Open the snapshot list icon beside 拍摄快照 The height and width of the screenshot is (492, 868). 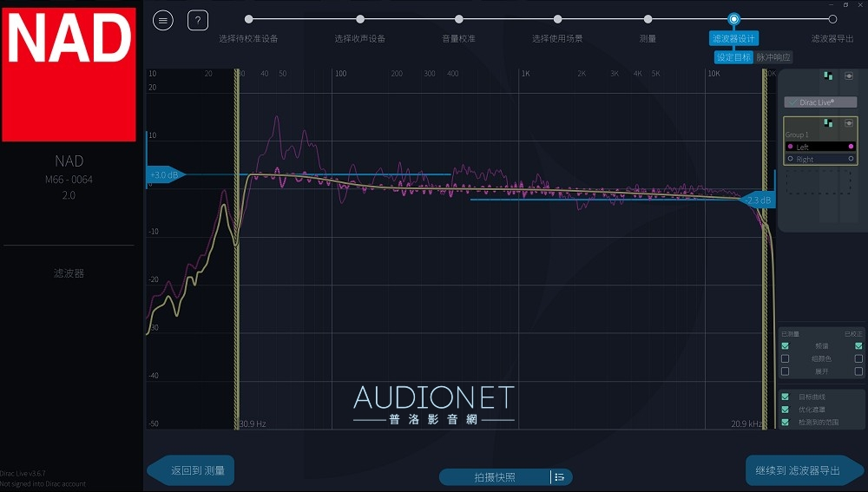point(559,477)
